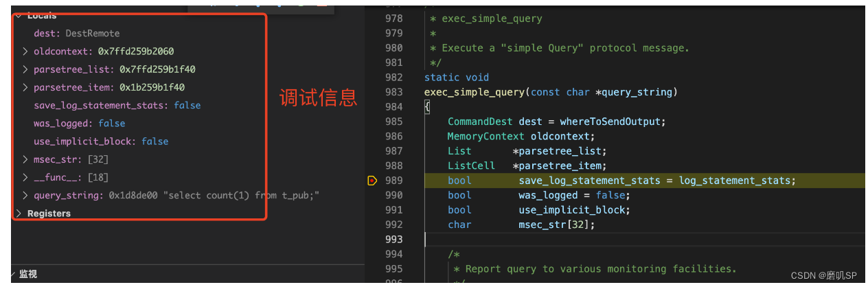Click ListCell type on line 988
868x287 pixels.
[471, 165]
